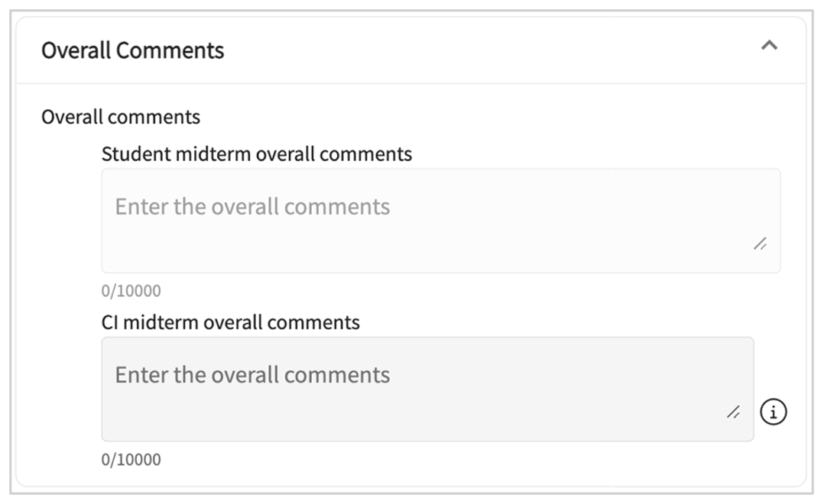Screen dimensions: 824x504
Task: Click placeholder text in Student midterm comments box
Action: (252, 206)
